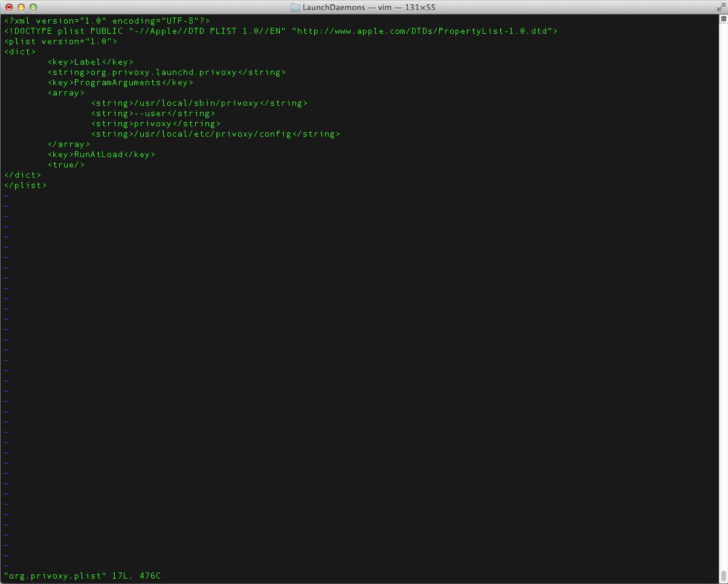
Task: Click the closing '</plist>' tag line
Action: 25,185
